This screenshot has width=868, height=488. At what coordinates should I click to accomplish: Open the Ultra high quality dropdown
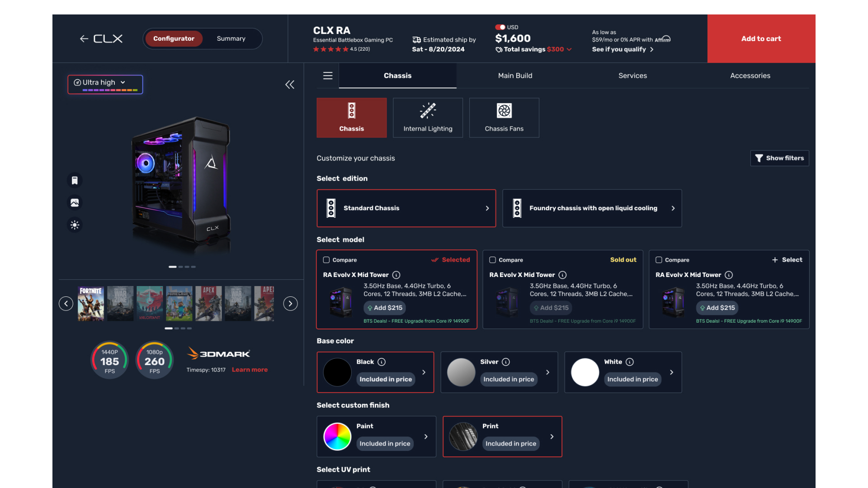point(105,84)
